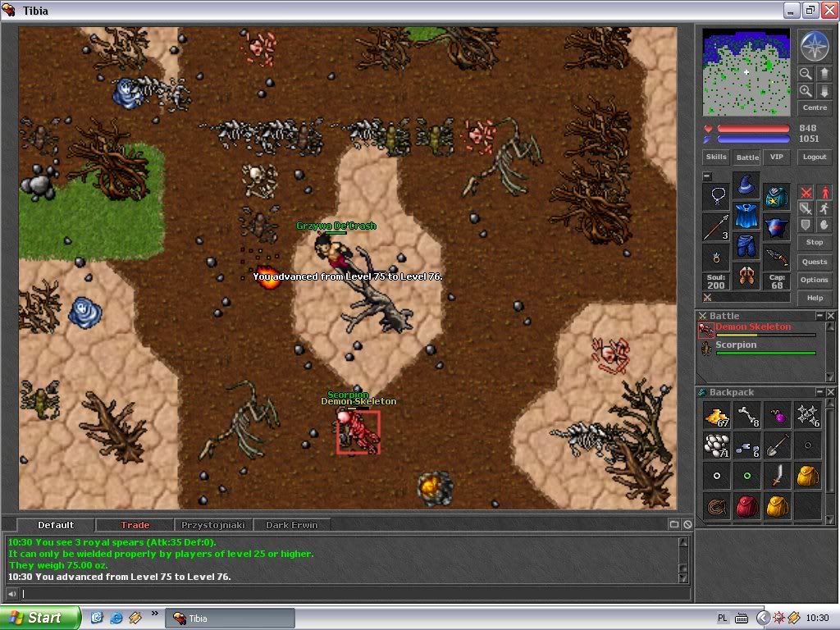Toggle stand while fighting mode

click(824, 192)
